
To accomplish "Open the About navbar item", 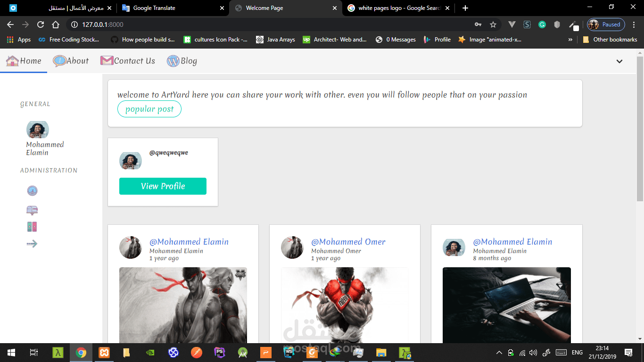I will pyautogui.click(x=71, y=61).
